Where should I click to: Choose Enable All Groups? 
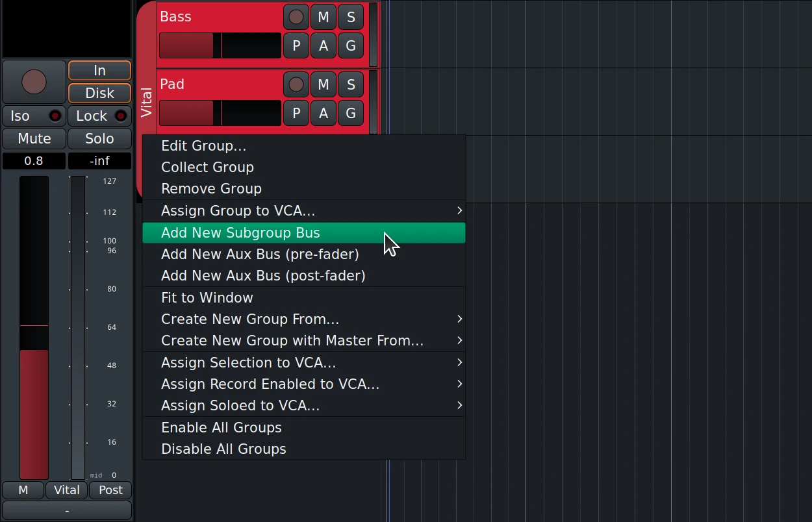pos(304,428)
